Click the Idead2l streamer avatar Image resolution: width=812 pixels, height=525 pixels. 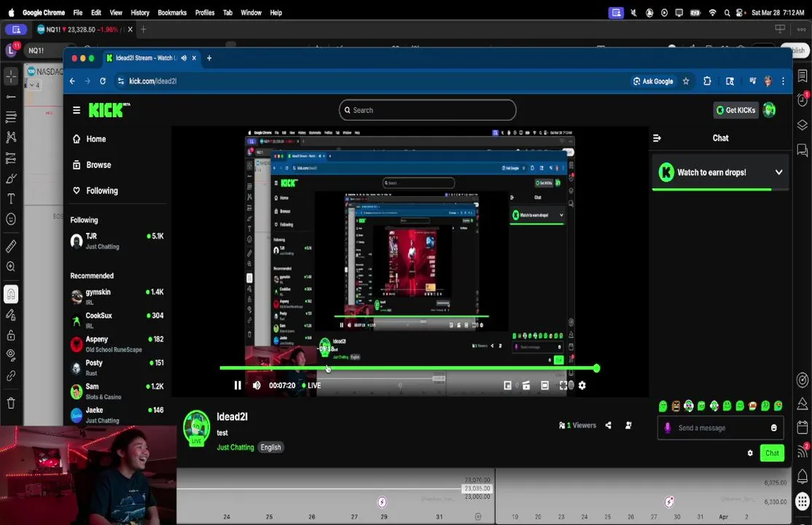[197, 427]
